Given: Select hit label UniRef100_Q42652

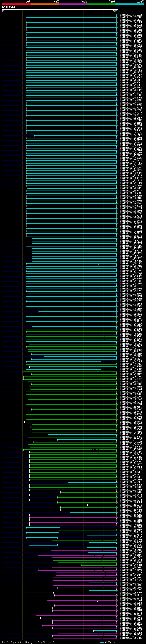Looking at the screenshot, I should [x=131, y=339].
